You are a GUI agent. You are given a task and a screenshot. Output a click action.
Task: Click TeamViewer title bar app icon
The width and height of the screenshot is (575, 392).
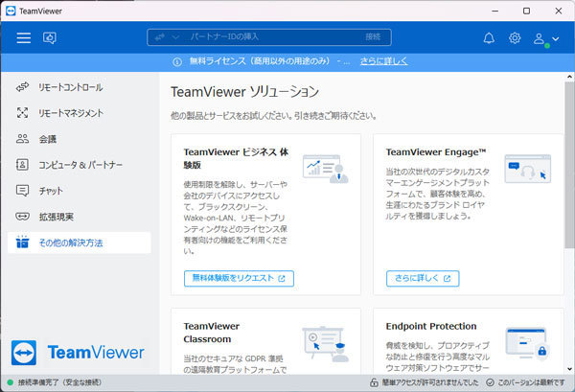click(x=11, y=11)
